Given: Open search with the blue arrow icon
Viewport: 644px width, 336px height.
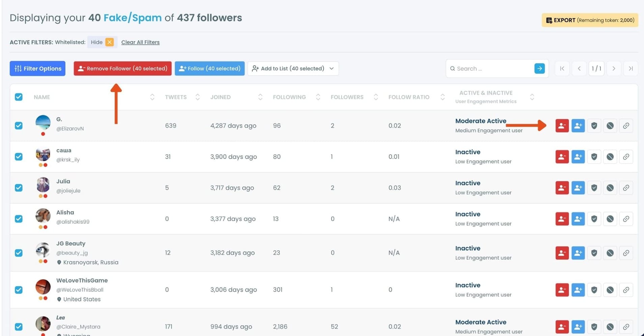Looking at the screenshot, I should pyautogui.click(x=539, y=69).
